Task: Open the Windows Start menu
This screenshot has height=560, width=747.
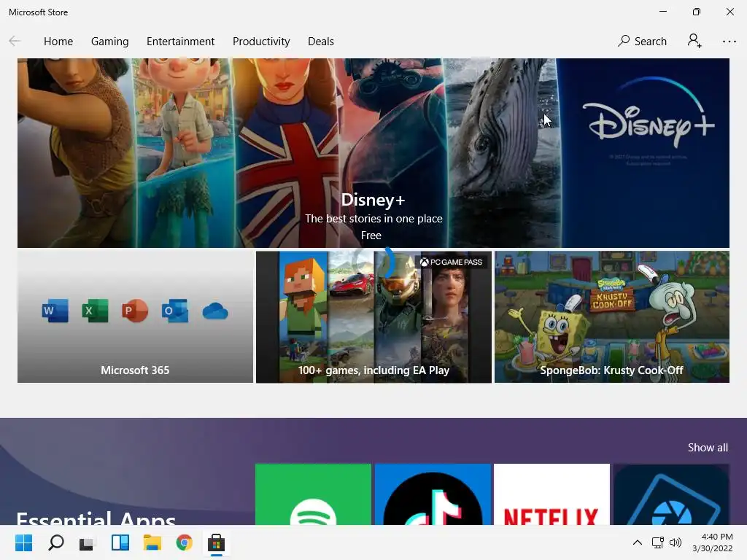Action: coord(23,542)
